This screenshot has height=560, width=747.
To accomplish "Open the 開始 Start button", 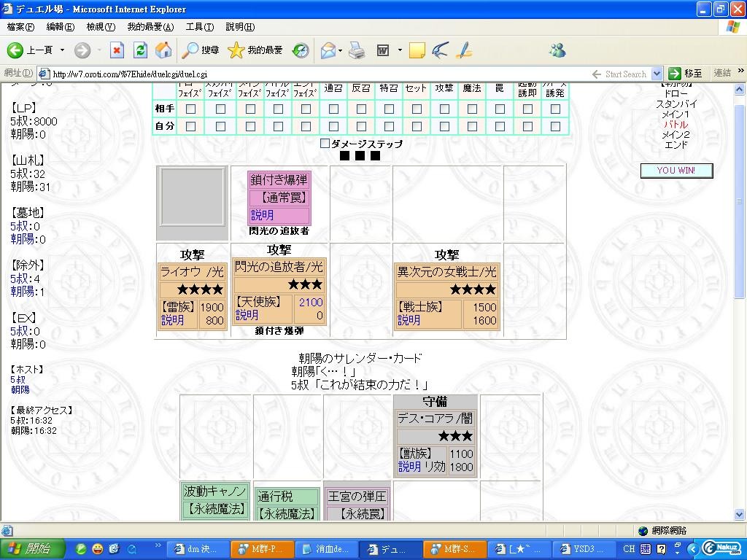I will pos(32,548).
